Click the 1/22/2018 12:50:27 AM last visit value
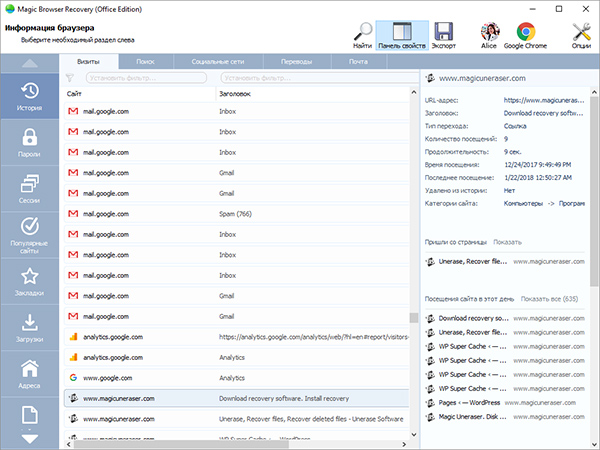The image size is (600, 450). [538, 178]
